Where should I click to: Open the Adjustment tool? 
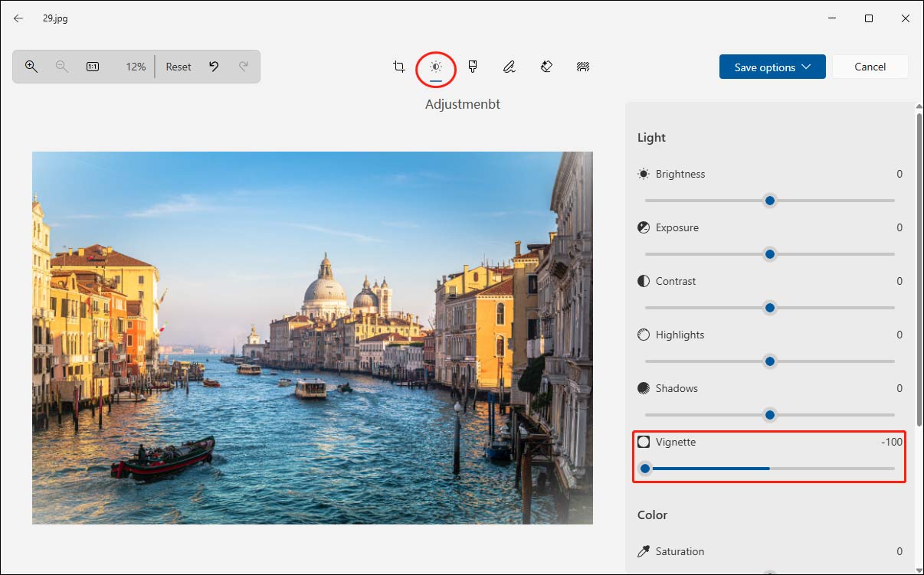click(x=436, y=67)
